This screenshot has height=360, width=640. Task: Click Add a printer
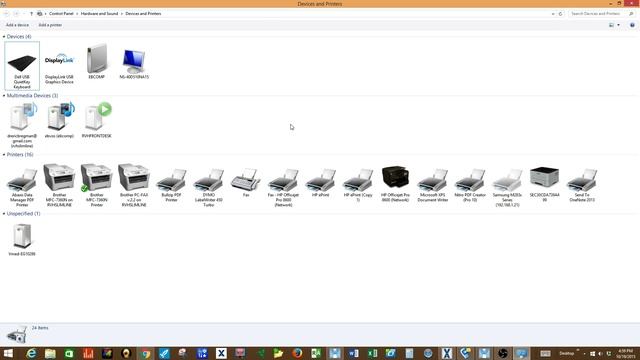click(50, 25)
